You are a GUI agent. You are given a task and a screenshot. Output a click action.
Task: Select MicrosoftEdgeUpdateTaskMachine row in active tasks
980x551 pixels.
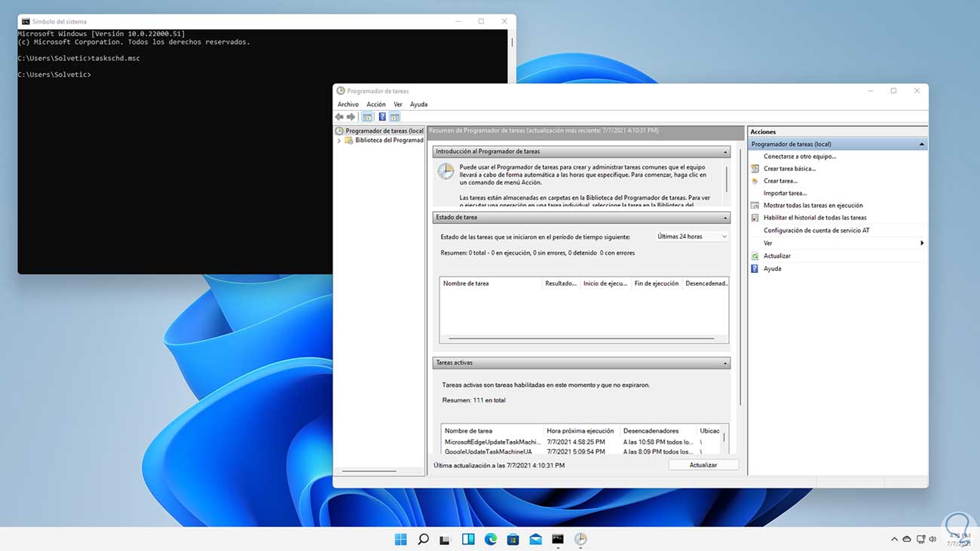pyautogui.click(x=492, y=442)
